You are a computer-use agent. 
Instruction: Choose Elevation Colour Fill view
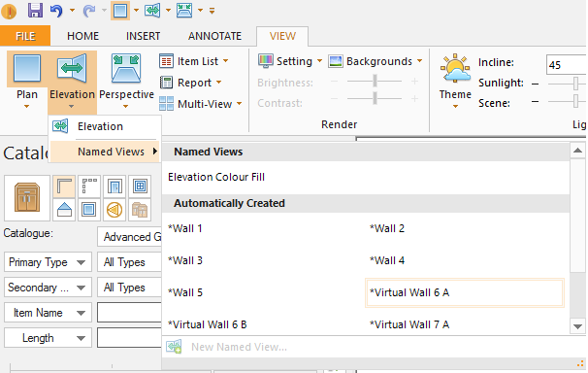click(216, 177)
